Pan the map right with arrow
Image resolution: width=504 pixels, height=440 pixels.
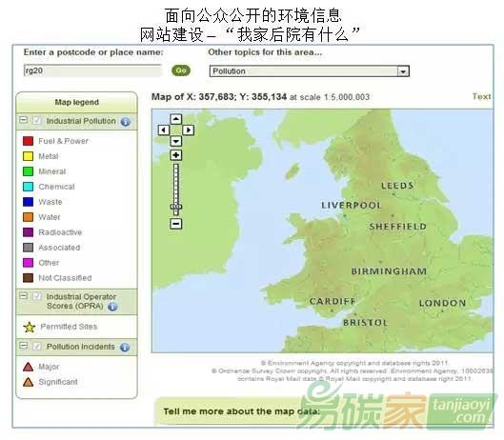pyautogui.click(x=189, y=130)
